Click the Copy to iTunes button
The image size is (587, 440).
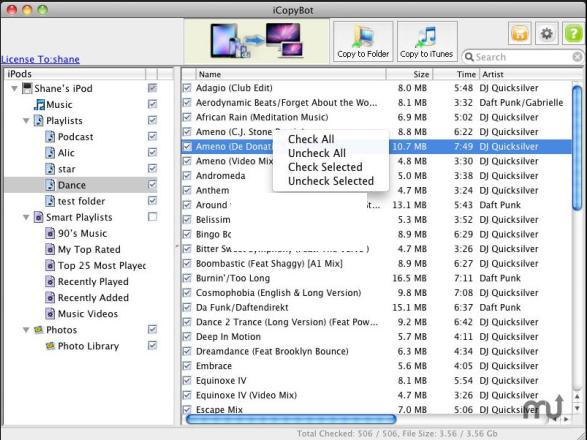pyautogui.click(x=427, y=41)
